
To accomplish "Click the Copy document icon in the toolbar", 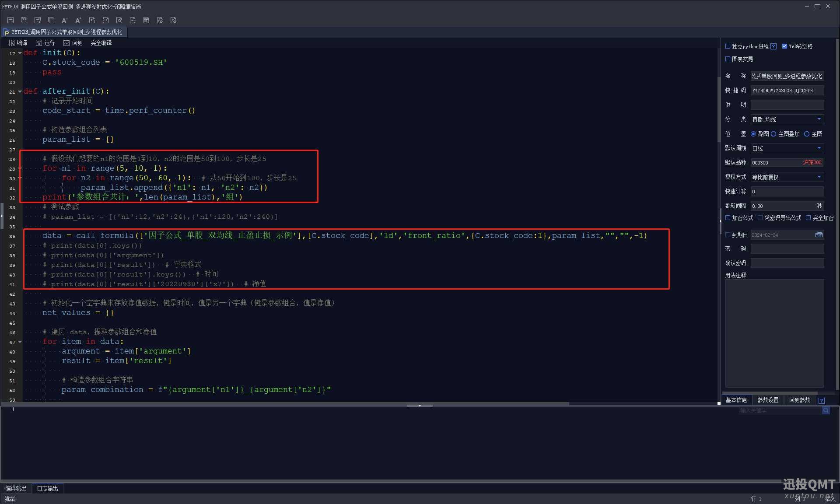I will pos(51,20).
